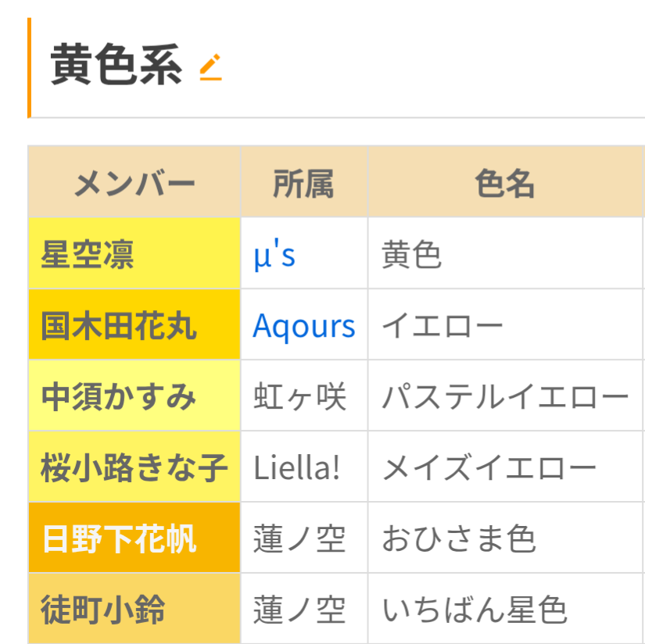Click the Liella! affiliation cell

pos(304,467)
